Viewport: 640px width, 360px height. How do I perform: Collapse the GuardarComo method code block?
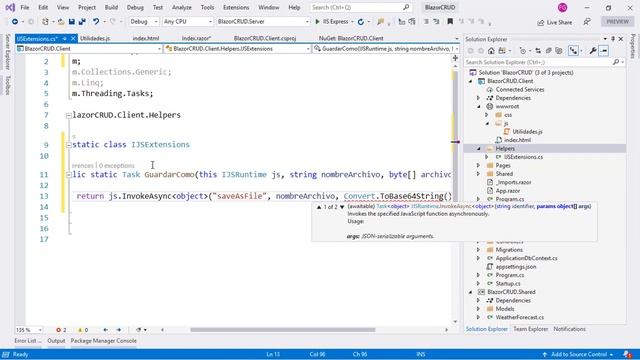69,175
